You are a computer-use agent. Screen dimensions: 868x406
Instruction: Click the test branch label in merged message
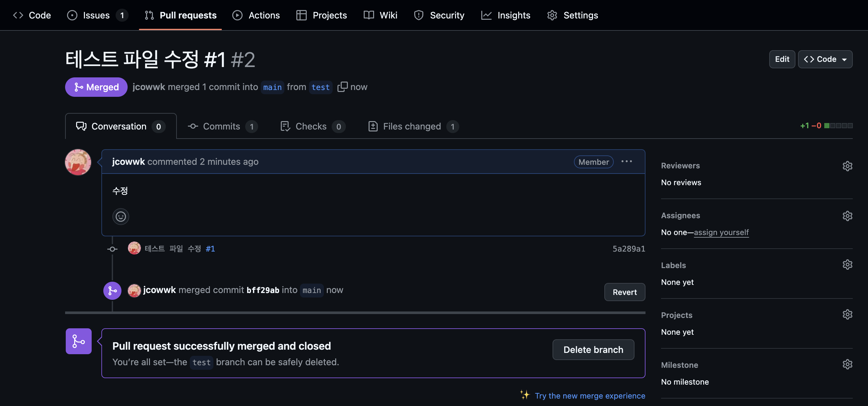click(201, 362)
